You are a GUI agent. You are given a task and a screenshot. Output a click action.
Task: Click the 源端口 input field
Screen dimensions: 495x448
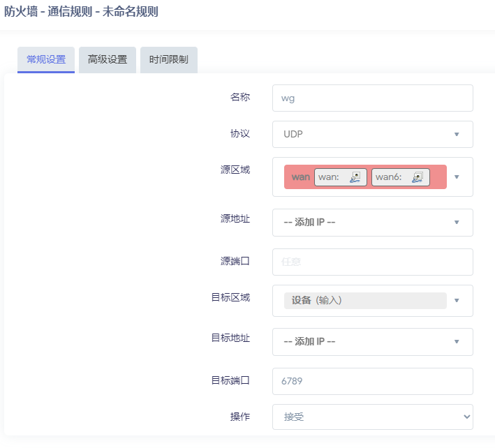(373, 262)
